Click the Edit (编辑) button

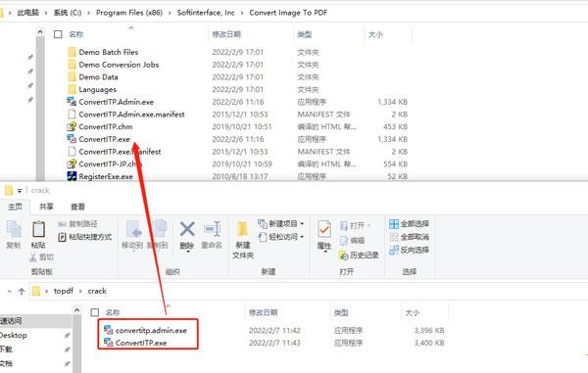click(x=352, y=241)
